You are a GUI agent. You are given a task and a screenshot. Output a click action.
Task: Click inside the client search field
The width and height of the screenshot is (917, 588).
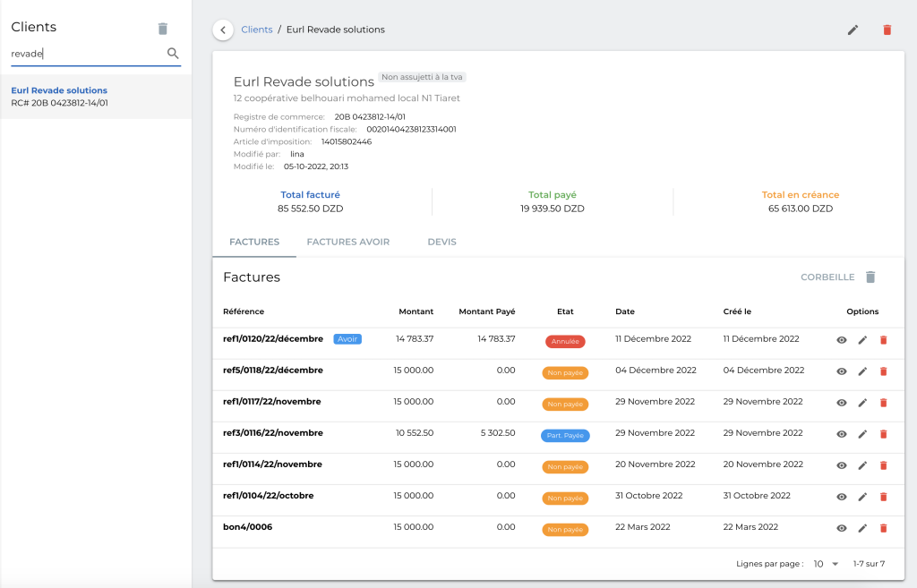(x=81, y=54)
